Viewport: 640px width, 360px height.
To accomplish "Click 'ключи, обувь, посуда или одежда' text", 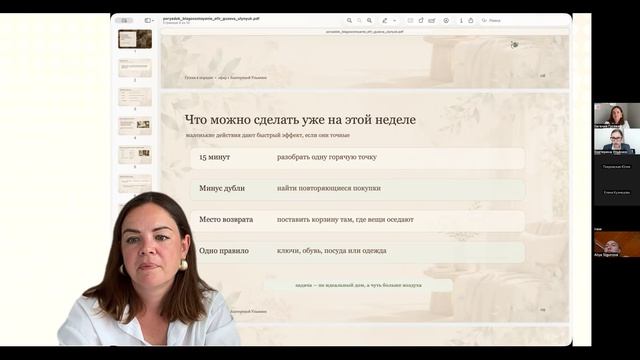I will pyautogui.click(x=331, y=251).
